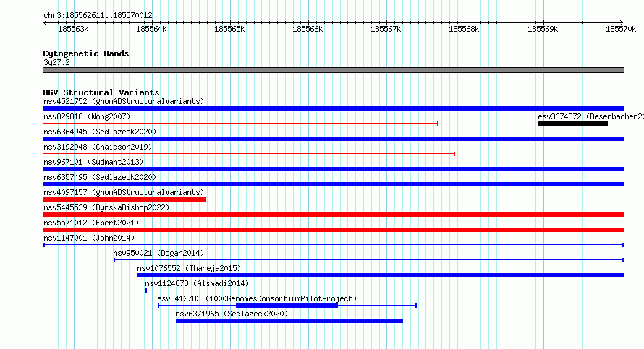Image resolution: width=644 pixels, height=349 pixels.
Task: Click the blue bar of nsv6364945
Action: (333, 139)
